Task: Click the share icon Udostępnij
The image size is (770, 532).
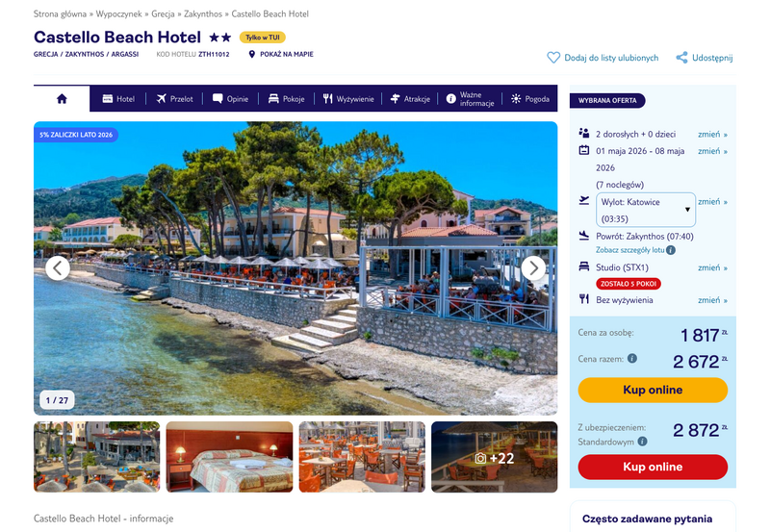Action: coord(681,58)
